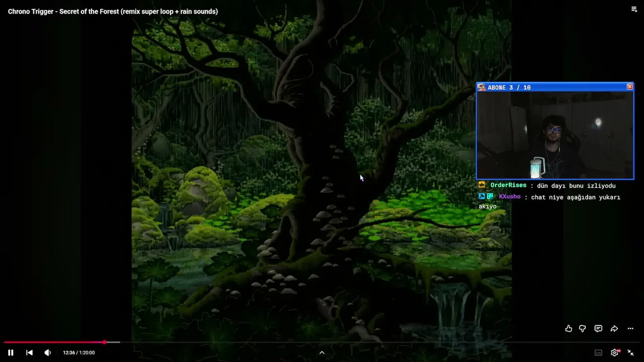
Task: Click the 12:36 / 1:20:00 time display
Action: click(x=79, y=352)
